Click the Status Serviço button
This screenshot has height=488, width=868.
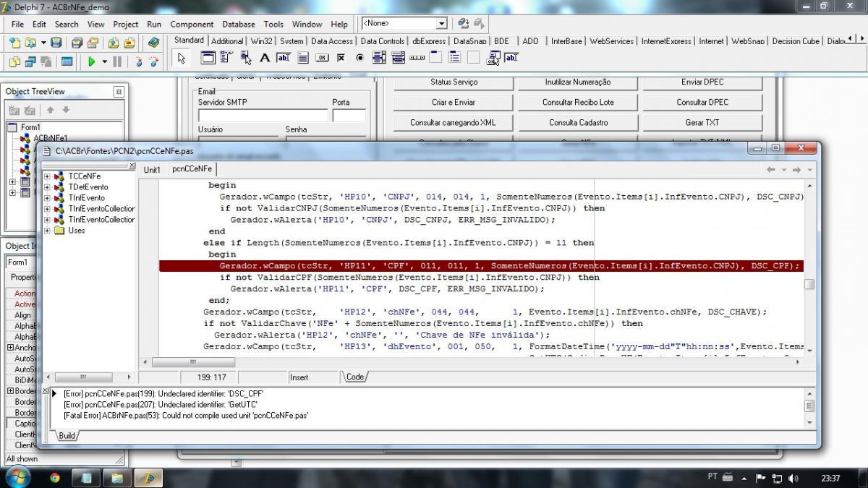(x=454, y=82)
